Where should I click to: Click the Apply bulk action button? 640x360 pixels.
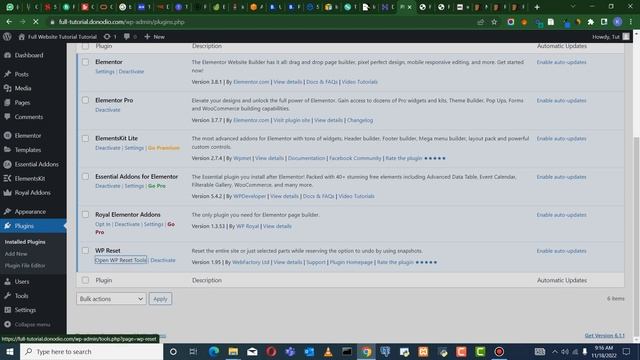[160, 299]
